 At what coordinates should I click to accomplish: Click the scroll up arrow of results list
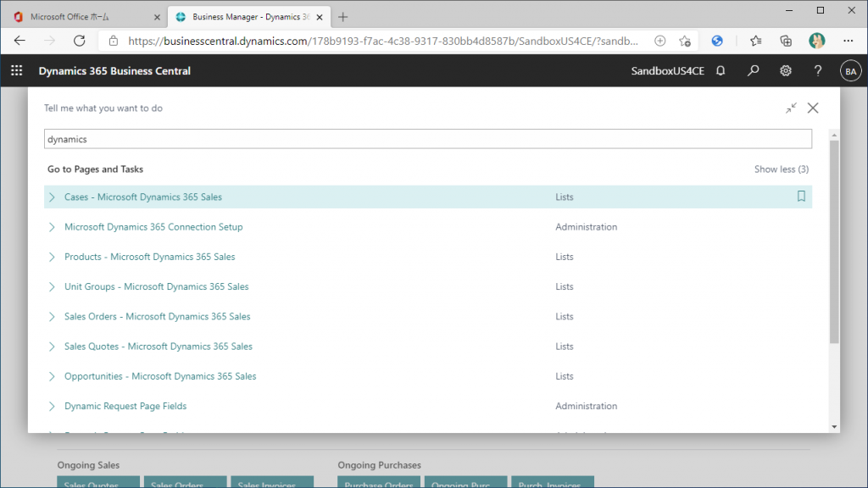click(834, 135)
